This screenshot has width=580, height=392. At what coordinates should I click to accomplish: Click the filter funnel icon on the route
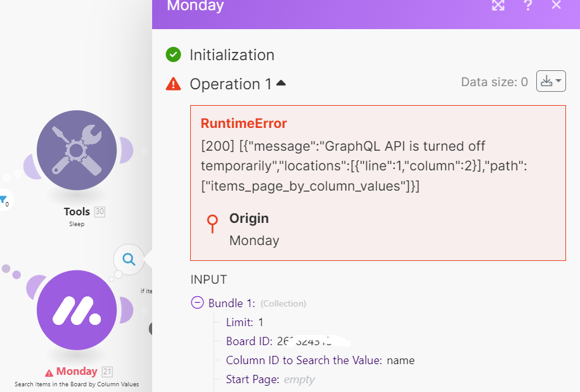coord(4,200)
